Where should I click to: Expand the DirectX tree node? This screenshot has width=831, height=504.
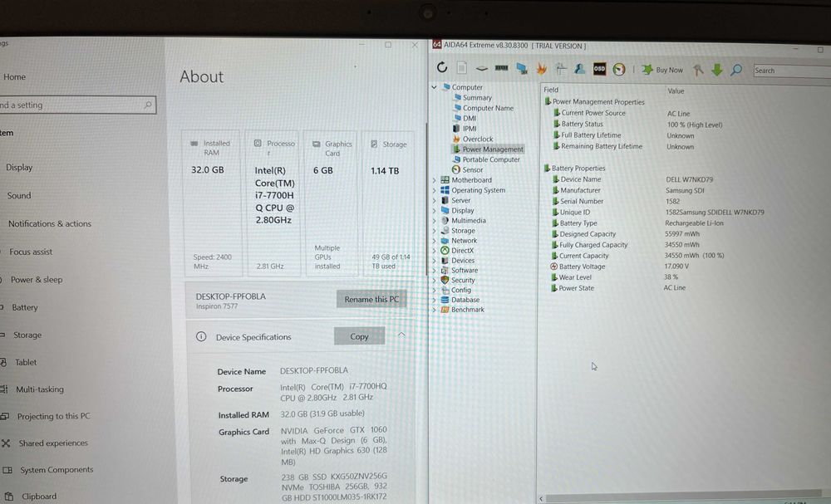(x=434, y=251)
